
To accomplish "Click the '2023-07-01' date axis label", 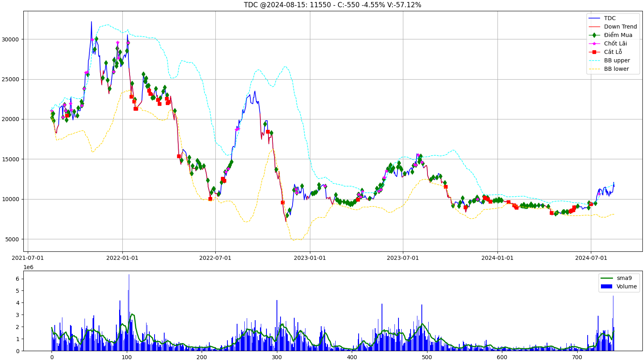I will coord(403,258).
